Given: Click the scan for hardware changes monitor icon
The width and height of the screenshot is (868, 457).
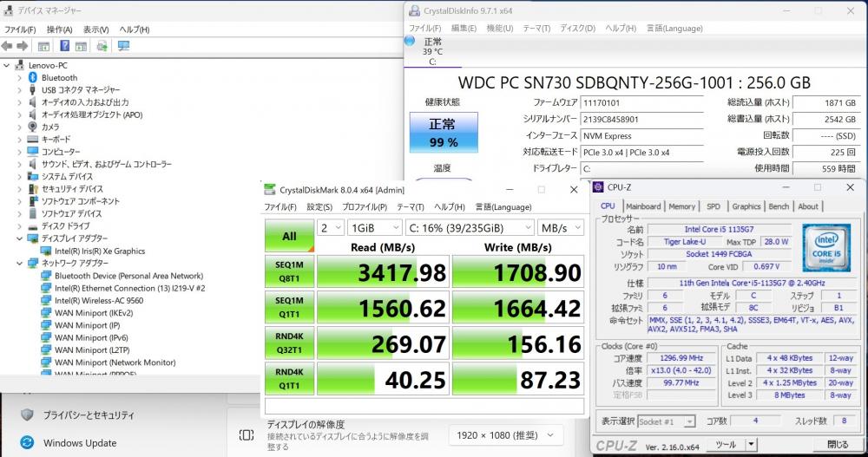Looking at the screenshot, I should click(x=123, y=46).
